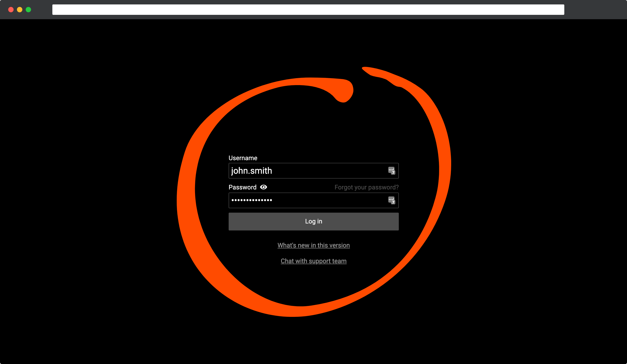
Task: Click blank page area below support link
Action: coord(313,284)
